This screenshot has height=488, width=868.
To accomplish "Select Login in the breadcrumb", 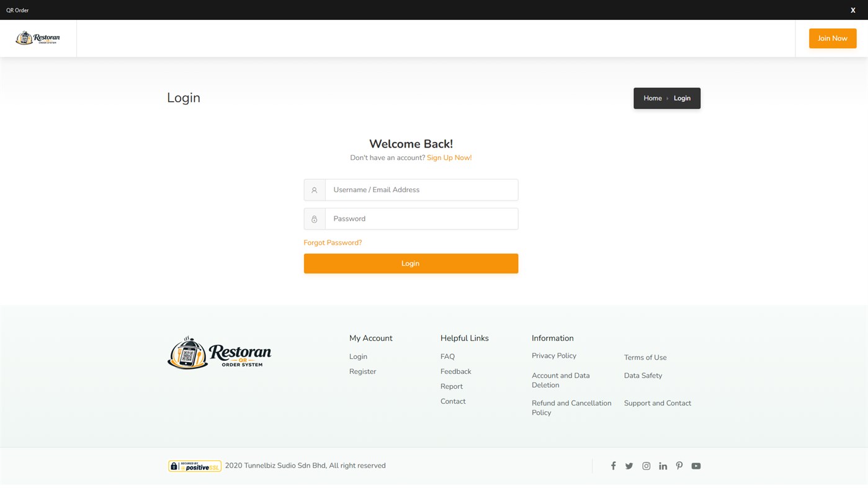I will tap(682, 98).
